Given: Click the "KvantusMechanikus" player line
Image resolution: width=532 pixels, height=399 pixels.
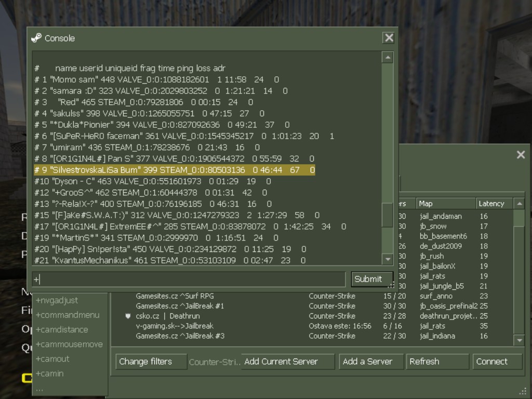Looking at the screenshot, I should [170, 260].
